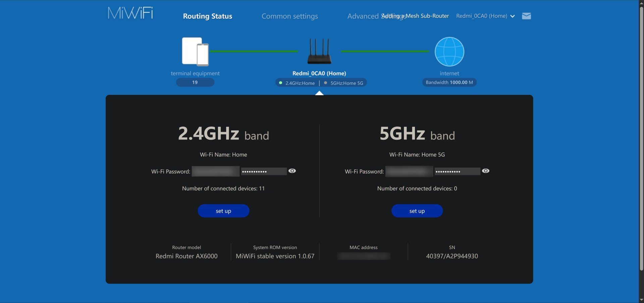Click 'Wi-Fi Name: Home 5G' text
Screen dimensions: 644x303
[417, 155]
